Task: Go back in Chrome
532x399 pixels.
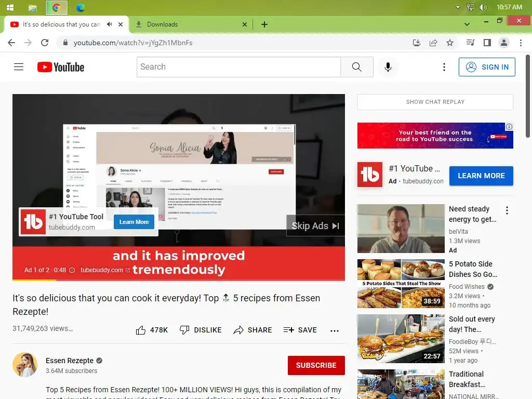Action: pos(11,43)
